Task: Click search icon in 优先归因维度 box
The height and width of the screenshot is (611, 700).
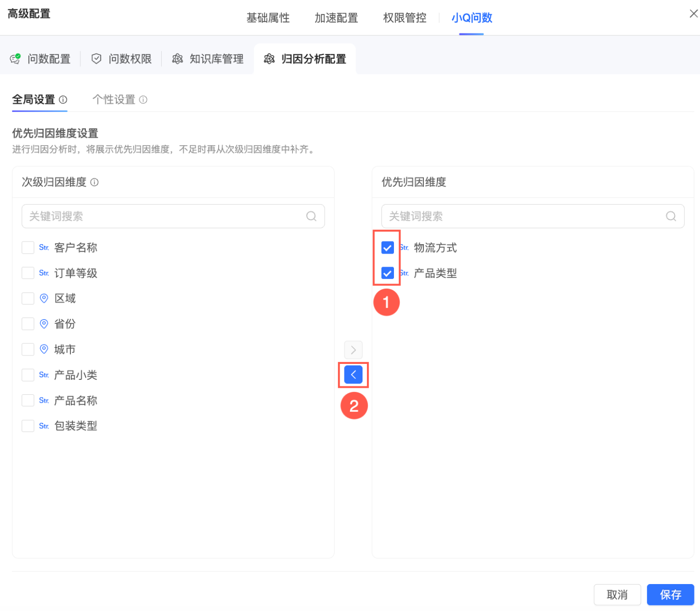Action: pos(671,216)
